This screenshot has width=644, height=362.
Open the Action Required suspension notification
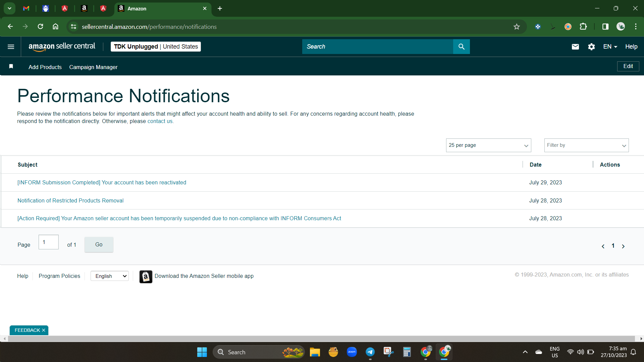point(179,218)
